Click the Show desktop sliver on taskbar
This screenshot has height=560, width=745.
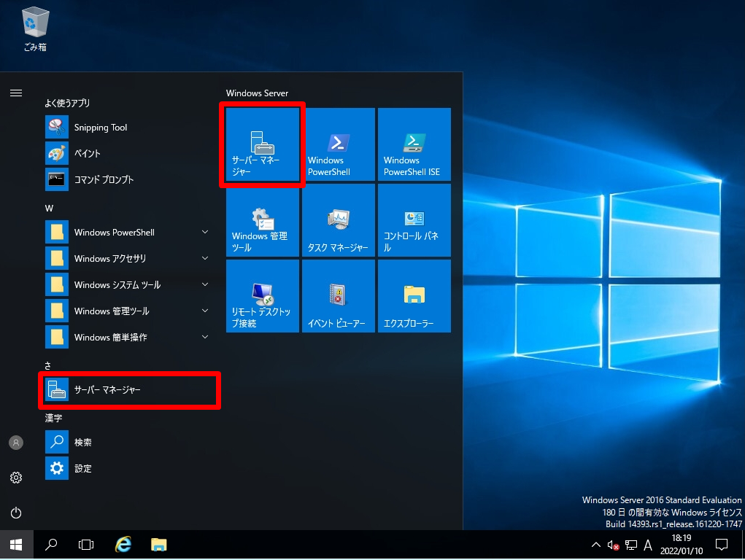[743, 545]
